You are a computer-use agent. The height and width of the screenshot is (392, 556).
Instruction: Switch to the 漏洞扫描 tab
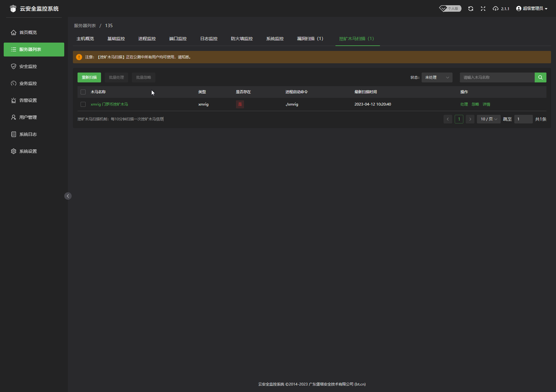coord(310,39)
